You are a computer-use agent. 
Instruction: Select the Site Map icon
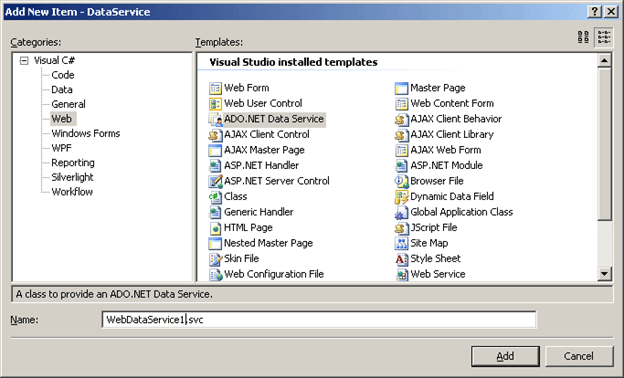pos(401,243)
